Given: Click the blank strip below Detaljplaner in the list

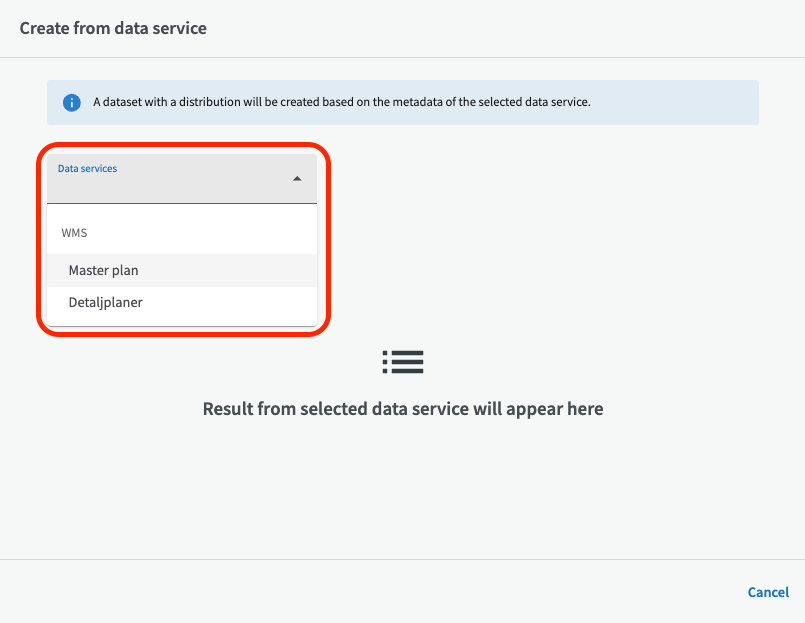Looking at the screenshot, I should click(182, 321).
